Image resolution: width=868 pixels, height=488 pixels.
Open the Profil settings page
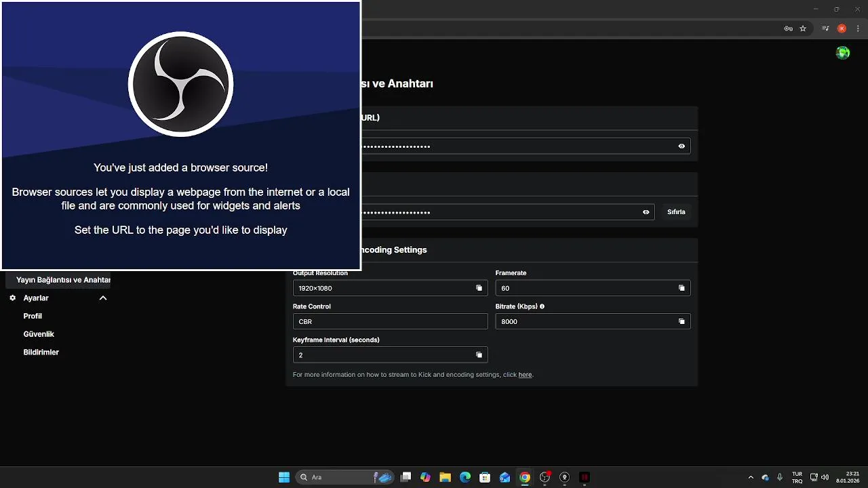(x=33, y=316)
